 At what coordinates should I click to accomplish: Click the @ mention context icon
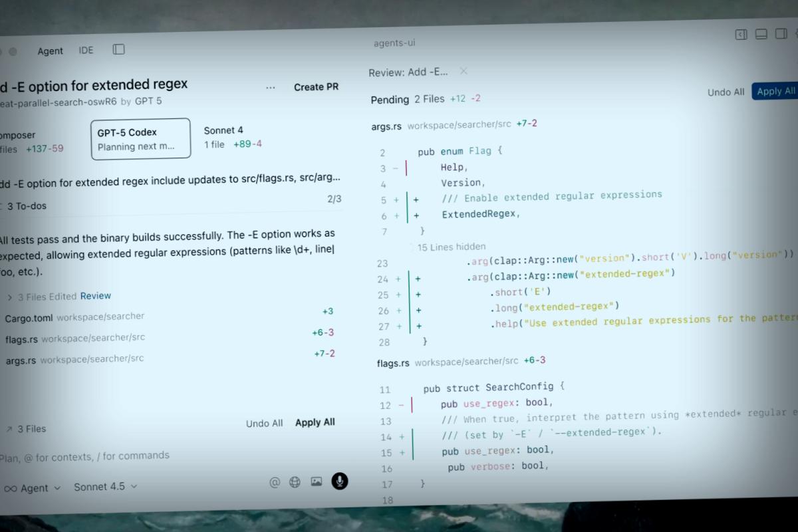pos(275,483)
